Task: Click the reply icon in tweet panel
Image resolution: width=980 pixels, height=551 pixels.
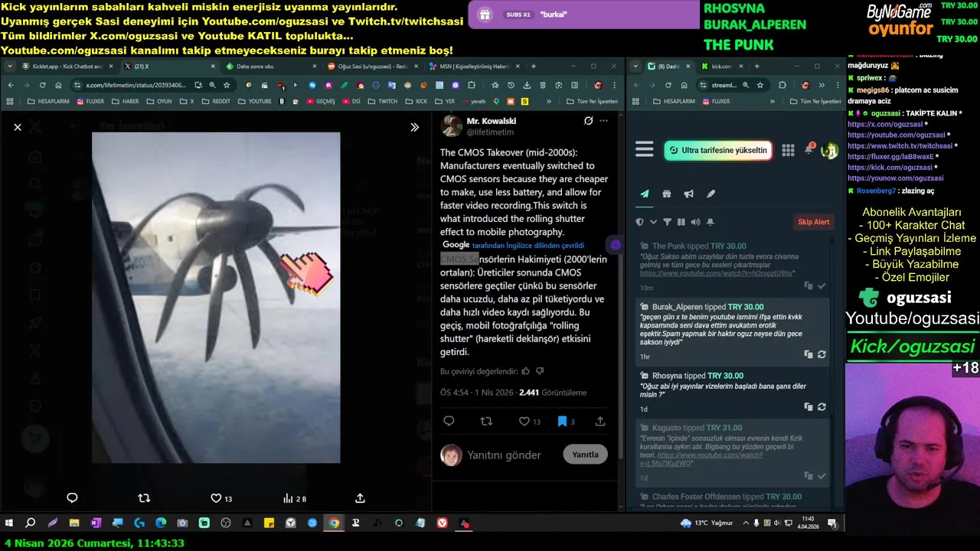Action: coord(449,421)
